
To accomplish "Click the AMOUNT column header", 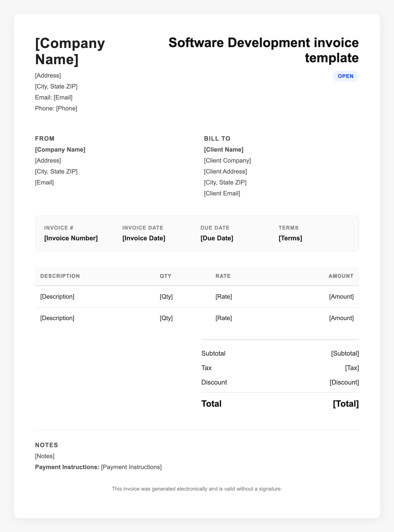I will 341,276.
